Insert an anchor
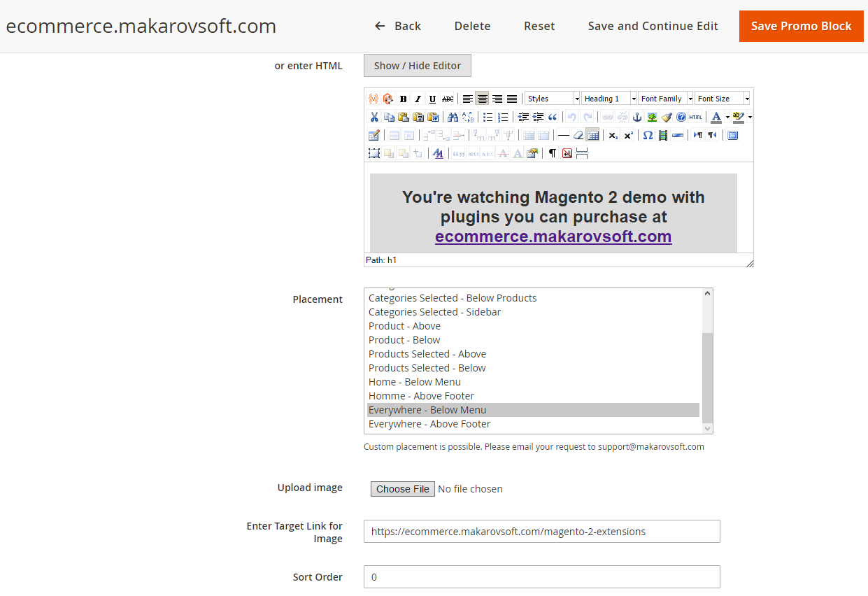Viewport: 868px width, 596px height. [636, 117]
